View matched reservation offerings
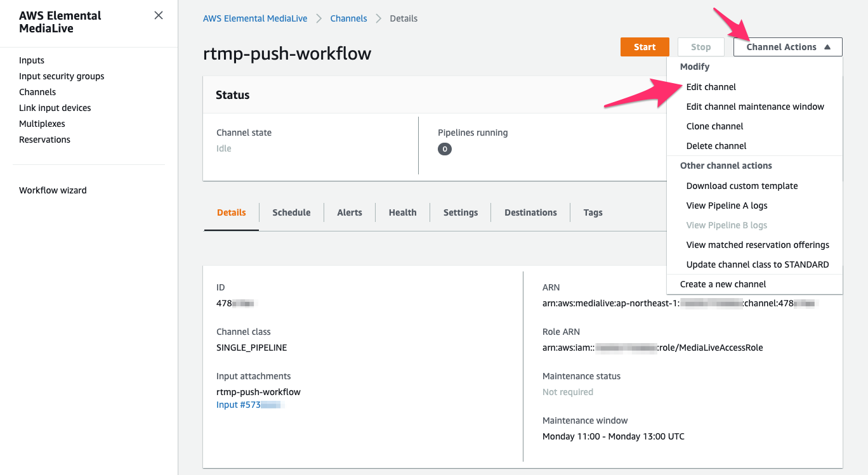 758,245
